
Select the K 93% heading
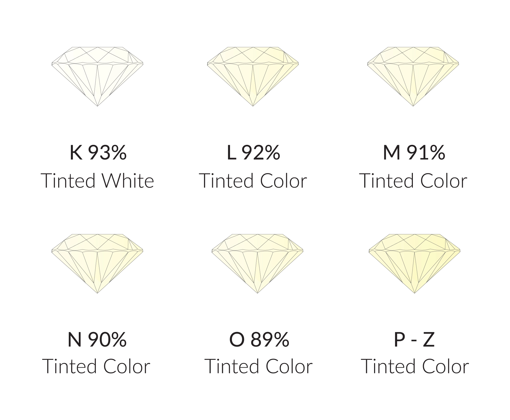(98, 153)
